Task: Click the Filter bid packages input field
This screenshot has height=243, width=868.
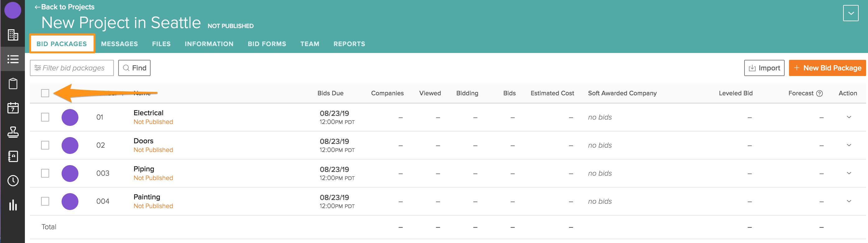Action: point(72,68)
